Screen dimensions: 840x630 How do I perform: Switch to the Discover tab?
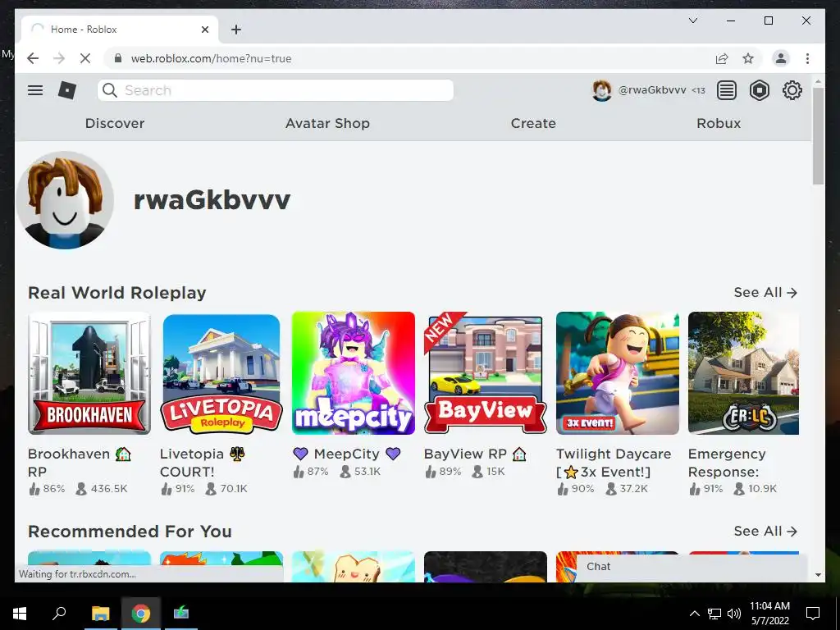(x=115, y=123)
